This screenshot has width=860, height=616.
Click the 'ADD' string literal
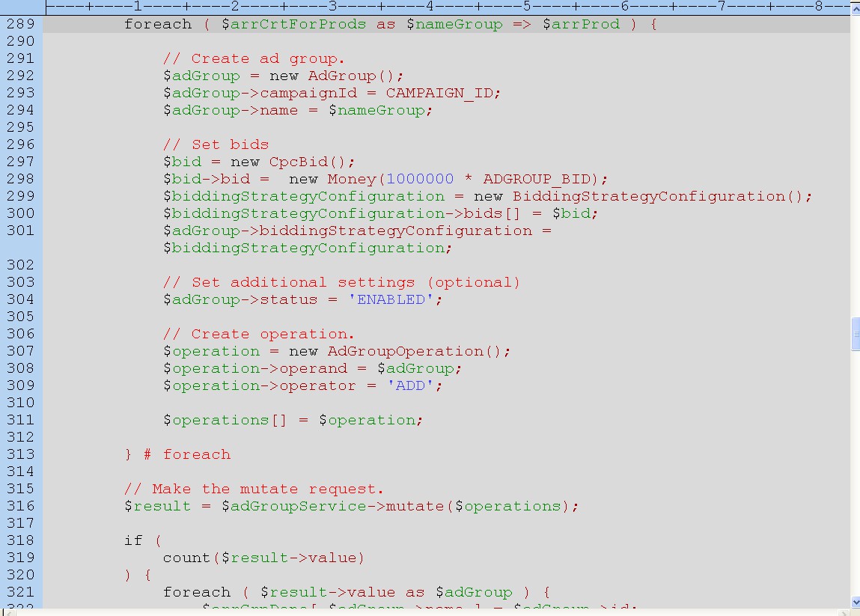(410, 385)
